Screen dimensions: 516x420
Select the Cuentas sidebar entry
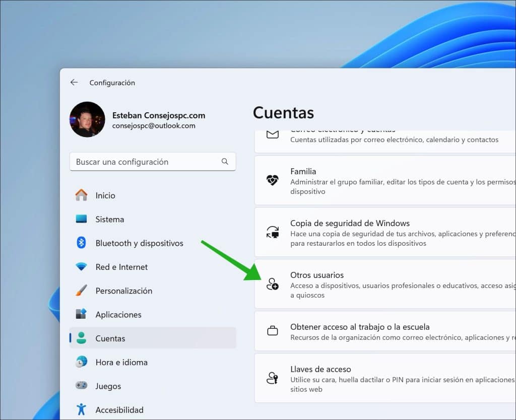coord(153,338)
